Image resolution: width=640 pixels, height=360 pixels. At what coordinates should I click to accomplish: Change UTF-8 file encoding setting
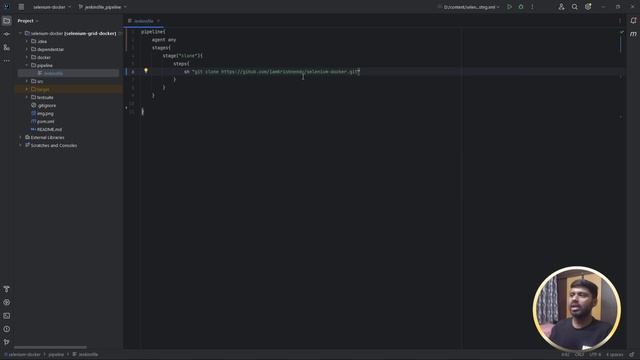(596, 355)
